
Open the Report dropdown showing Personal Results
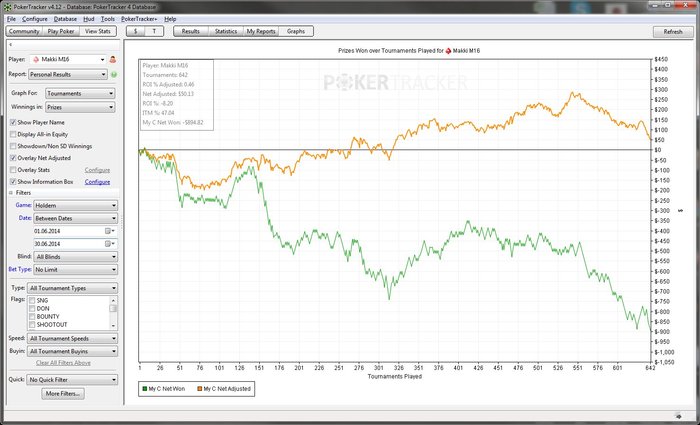pyautogui.click(x=68, y=75)
